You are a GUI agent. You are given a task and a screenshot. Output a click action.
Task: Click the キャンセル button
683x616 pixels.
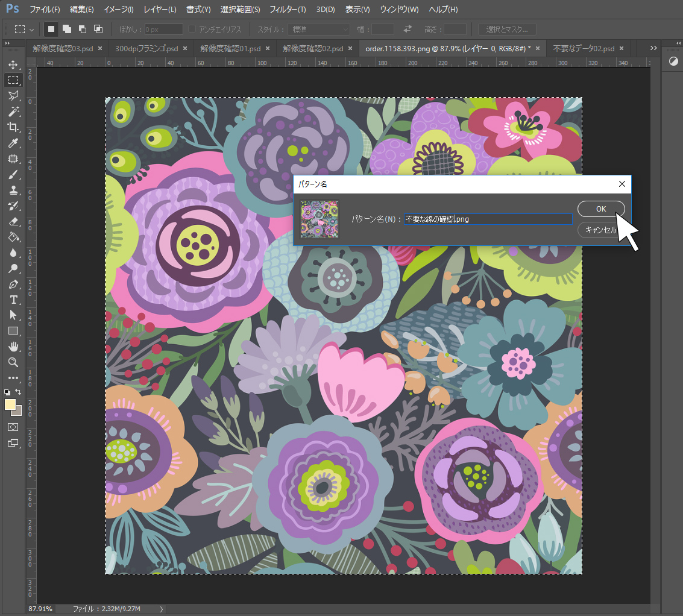tap(601, 230)
